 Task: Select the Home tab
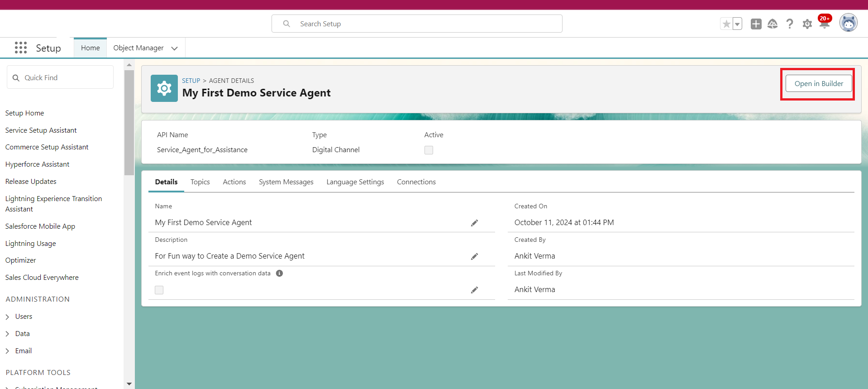tap(91, 48)
